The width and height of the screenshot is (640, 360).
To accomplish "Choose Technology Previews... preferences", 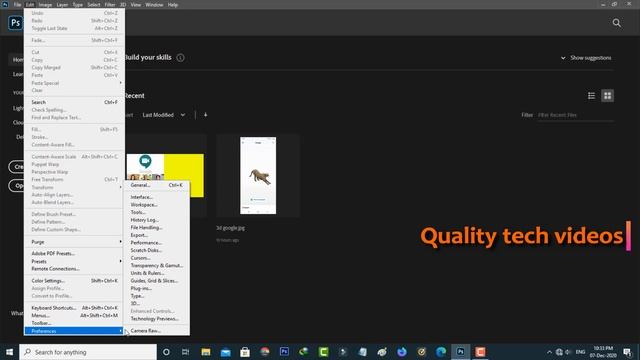I will pos(156,319).
